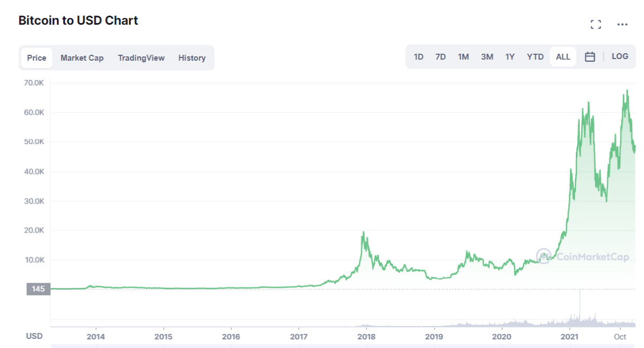Click the 2021 volume spike bar

click(x=580, y=306)
